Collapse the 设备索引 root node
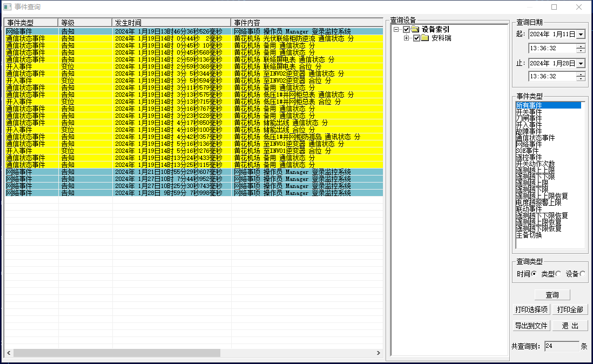593x364 pixels. point(396,29)
